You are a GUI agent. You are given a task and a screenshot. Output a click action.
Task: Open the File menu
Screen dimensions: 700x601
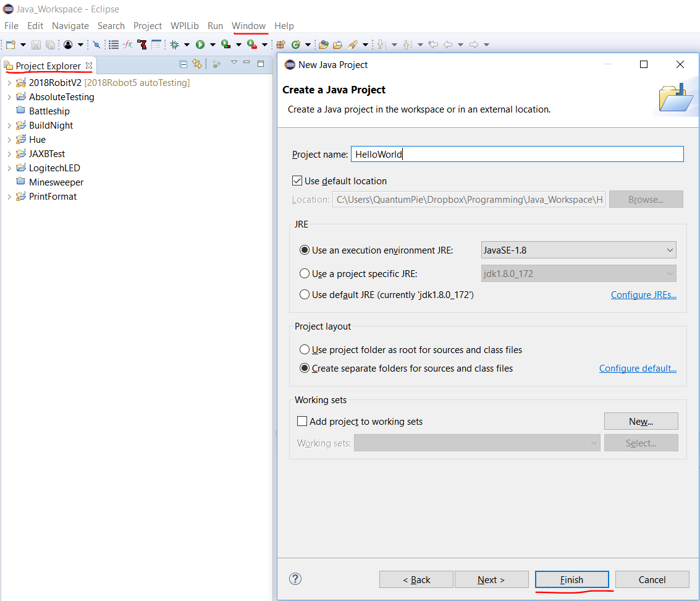tap(12, 26)
